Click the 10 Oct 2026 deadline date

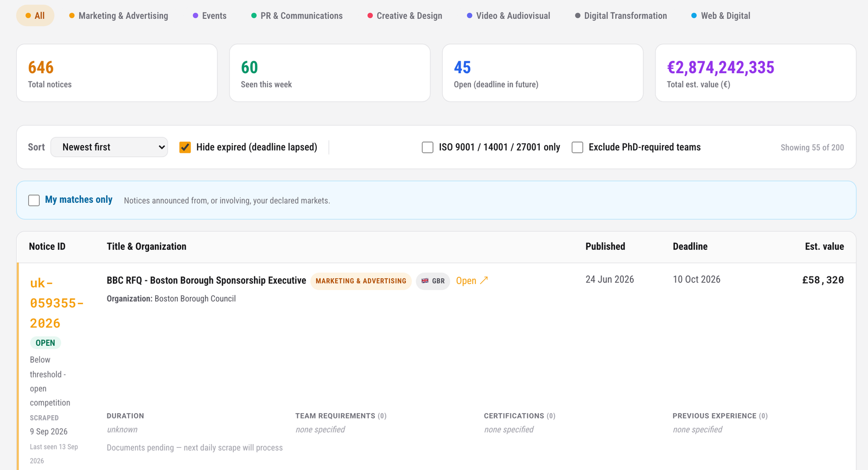click(x=697, y=279)
